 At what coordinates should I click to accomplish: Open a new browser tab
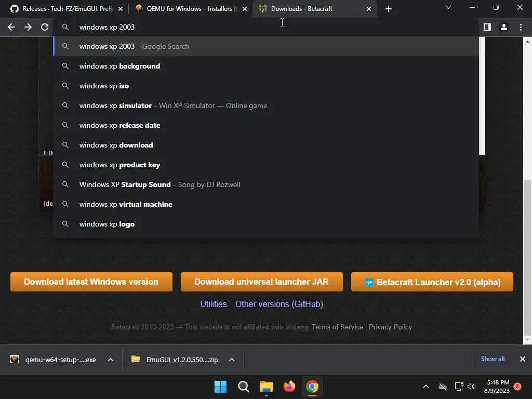(389, 9)
